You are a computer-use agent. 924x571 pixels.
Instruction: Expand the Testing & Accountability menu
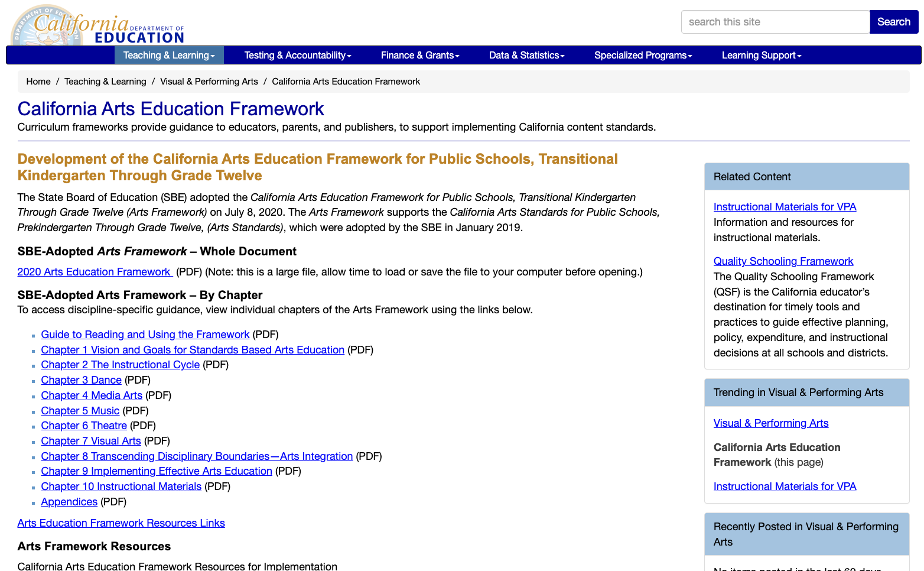tap(298, 55)
